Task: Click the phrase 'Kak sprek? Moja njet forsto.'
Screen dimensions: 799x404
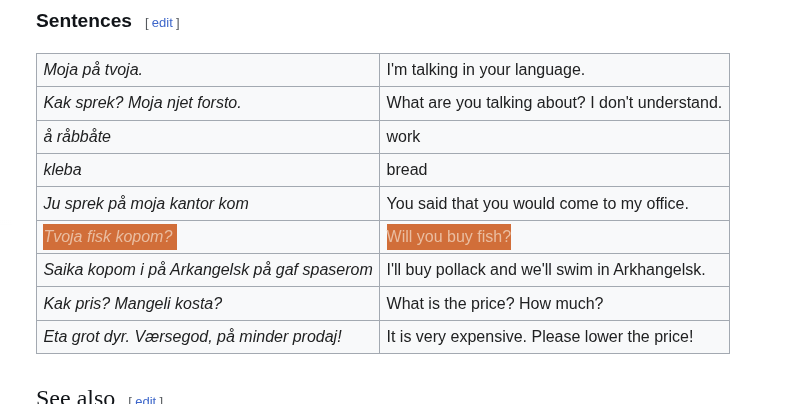Action: click(142, 103)
